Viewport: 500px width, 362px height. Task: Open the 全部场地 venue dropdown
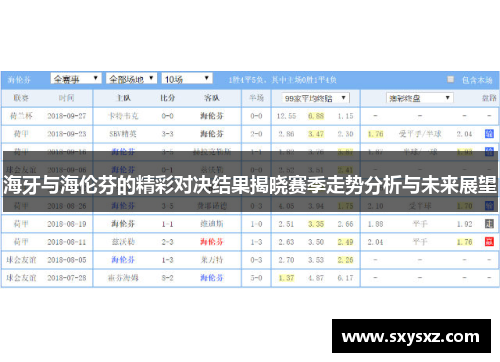pos(131,79)
